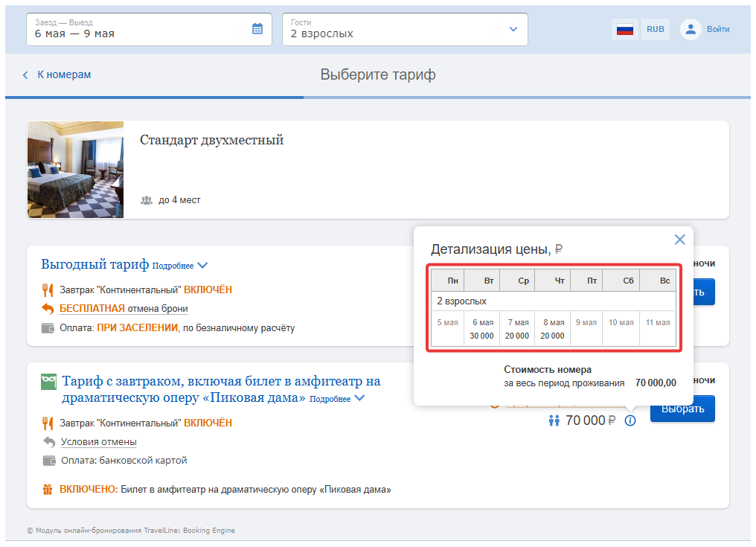Click the back chevron beside К номерам
This screenshot has width=756, height=547.
click(25, 75)
